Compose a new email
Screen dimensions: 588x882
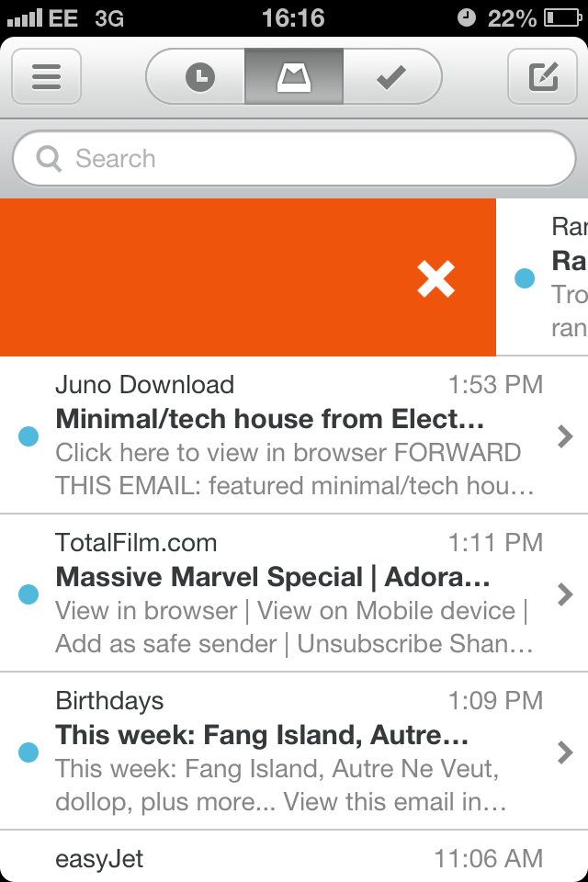tap(542, 76)
